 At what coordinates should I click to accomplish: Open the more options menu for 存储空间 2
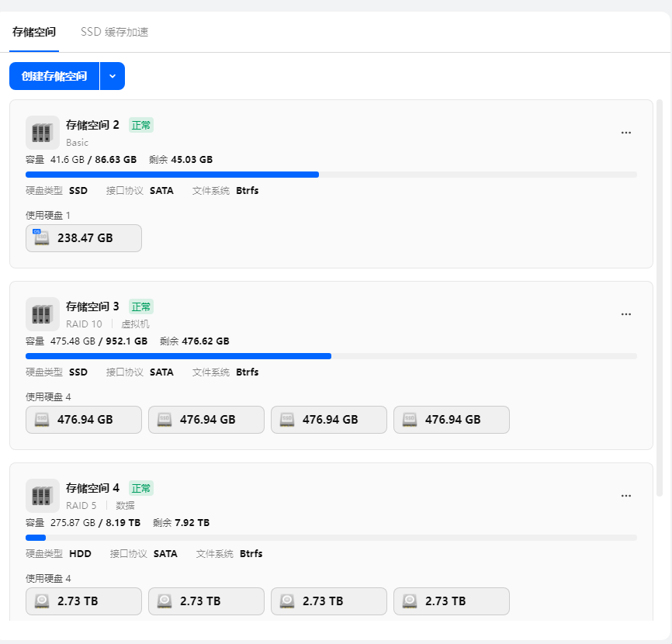pos(626,133)
